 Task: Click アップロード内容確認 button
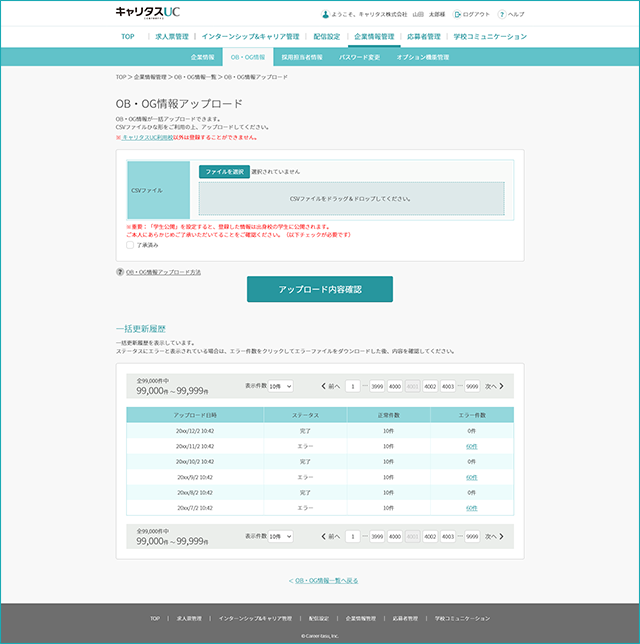click(x=320, y=289)
